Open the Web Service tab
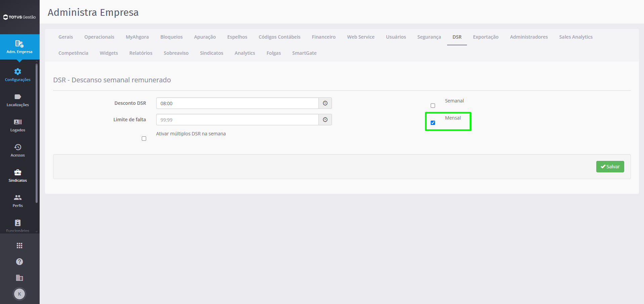The width and height of the screenshot is (644, 304). pos(361,37)
